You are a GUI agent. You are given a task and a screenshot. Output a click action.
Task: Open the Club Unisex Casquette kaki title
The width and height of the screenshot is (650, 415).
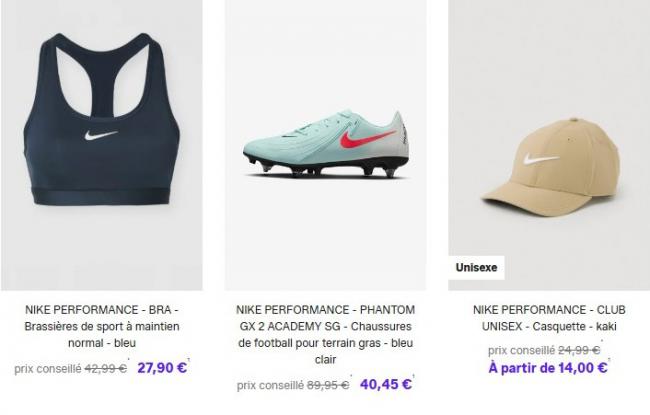click(549, 318)
